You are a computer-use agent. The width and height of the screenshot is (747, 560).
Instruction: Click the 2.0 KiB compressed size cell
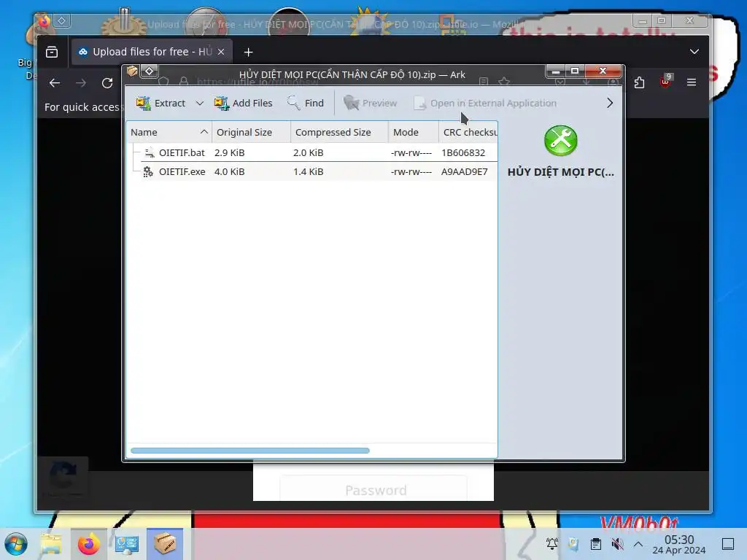(309, 152)
